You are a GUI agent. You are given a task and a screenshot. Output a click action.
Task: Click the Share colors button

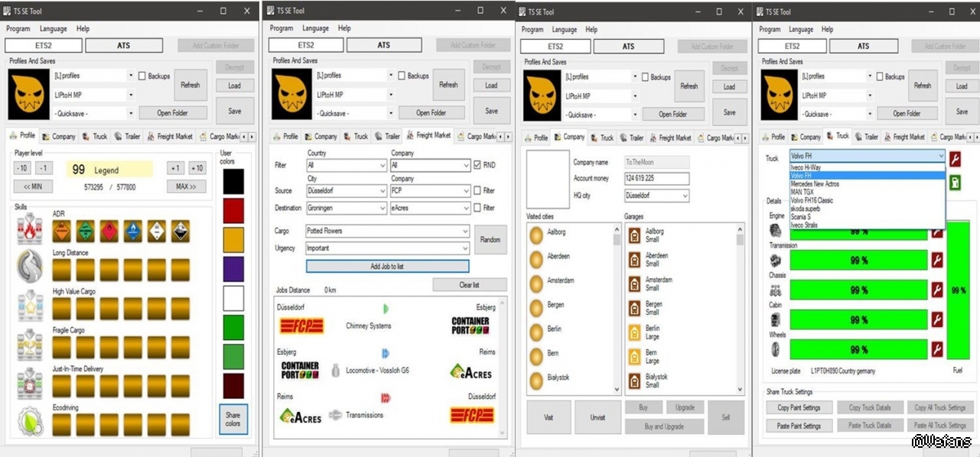[x=233, y=420]
